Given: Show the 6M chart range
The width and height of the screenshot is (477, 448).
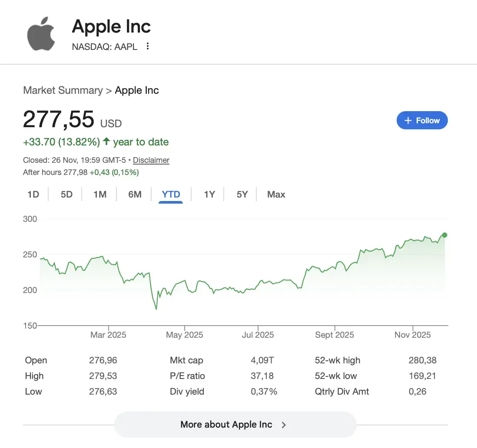Looking at the screenshot, I should click(135, 194).
